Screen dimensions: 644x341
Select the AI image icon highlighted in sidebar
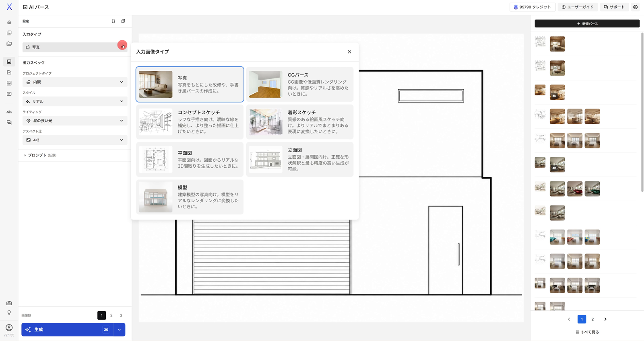tap(9, 62)
